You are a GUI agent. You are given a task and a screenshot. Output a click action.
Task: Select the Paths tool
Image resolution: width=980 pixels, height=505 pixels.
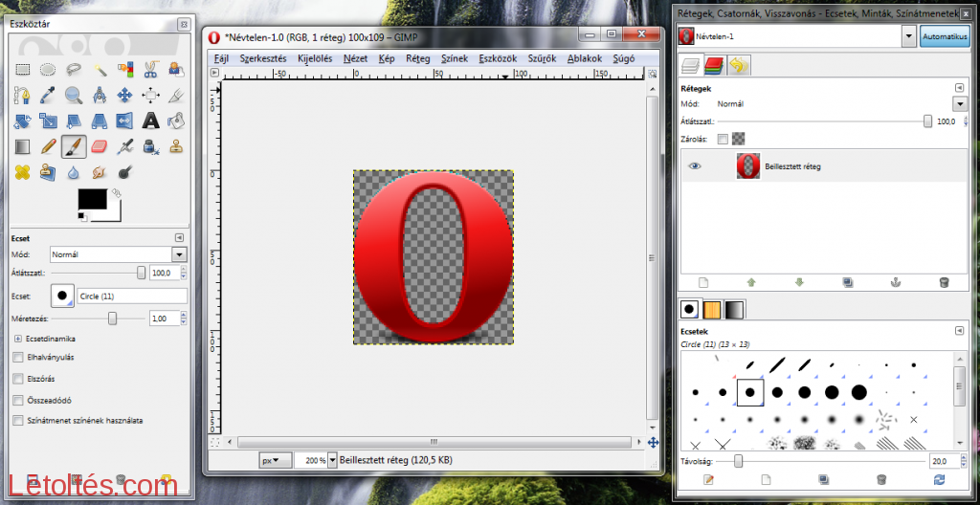point(23,95)
